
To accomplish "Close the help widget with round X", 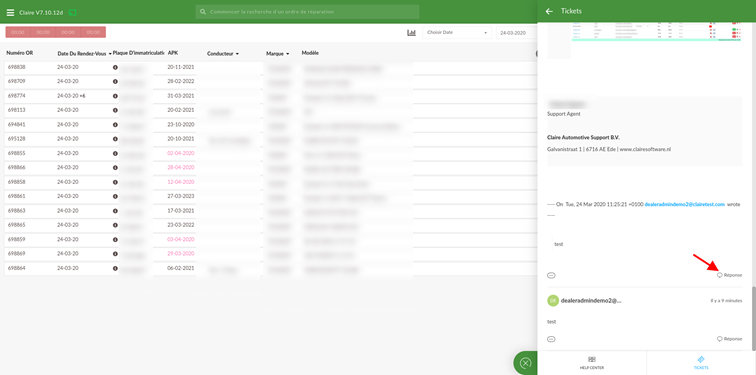I will pyautogui.click(x=526, y=363).
